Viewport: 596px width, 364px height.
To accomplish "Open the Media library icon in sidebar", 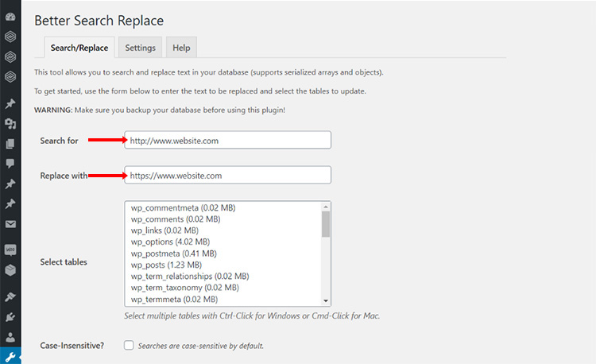I will click(10, 124).
